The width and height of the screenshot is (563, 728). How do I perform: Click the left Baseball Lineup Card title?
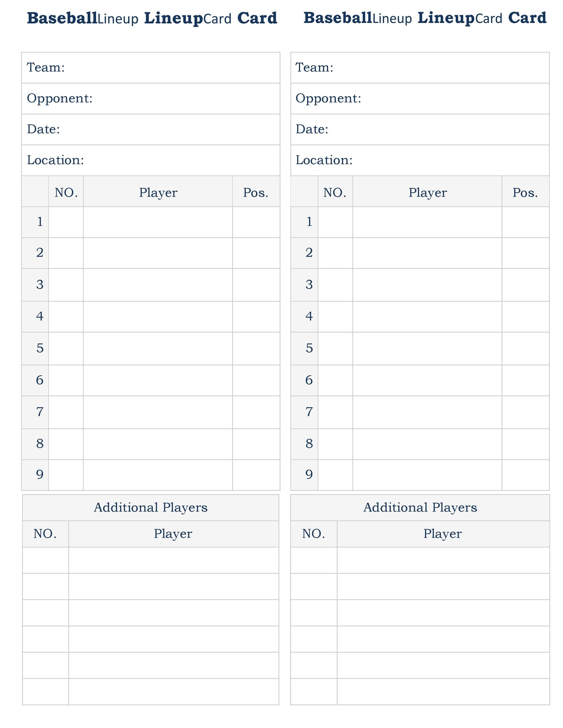click(152, 18)
